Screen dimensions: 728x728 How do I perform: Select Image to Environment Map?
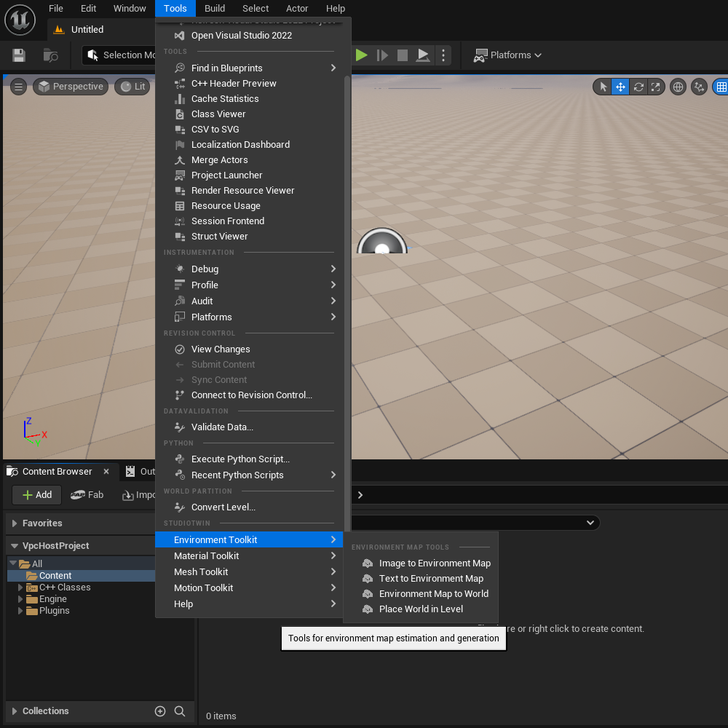click(x=421, y=563)
